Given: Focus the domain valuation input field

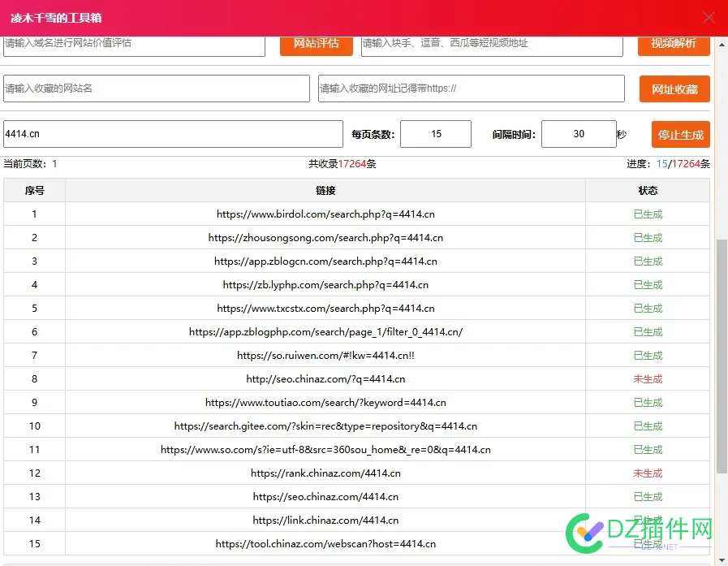Looking at the screenshot, I should 134,44.
